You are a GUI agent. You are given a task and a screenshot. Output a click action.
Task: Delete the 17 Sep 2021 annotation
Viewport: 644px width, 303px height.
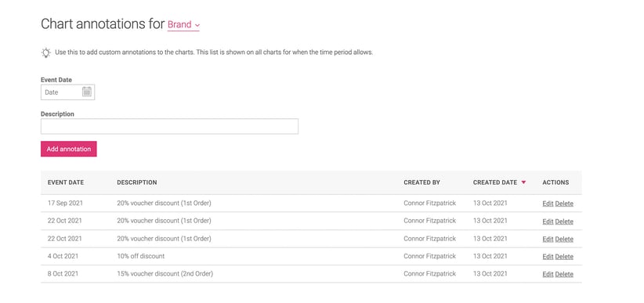coord(564,204)
